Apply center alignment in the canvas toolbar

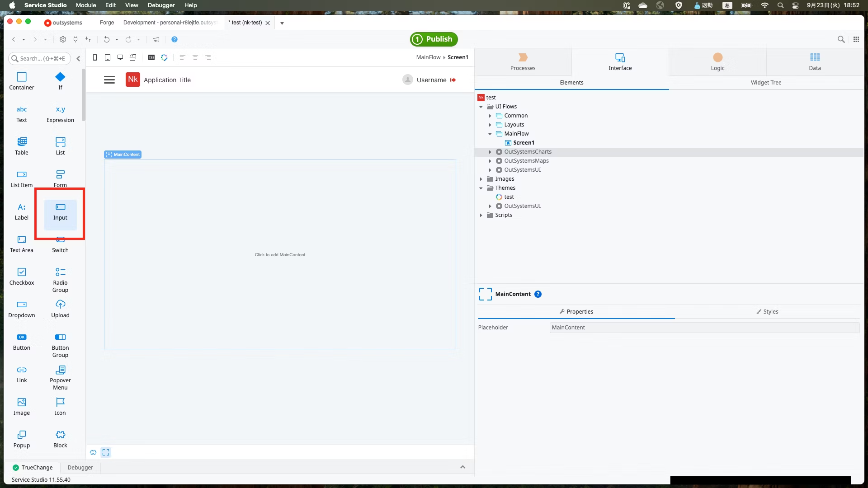(x=195, y=57)
